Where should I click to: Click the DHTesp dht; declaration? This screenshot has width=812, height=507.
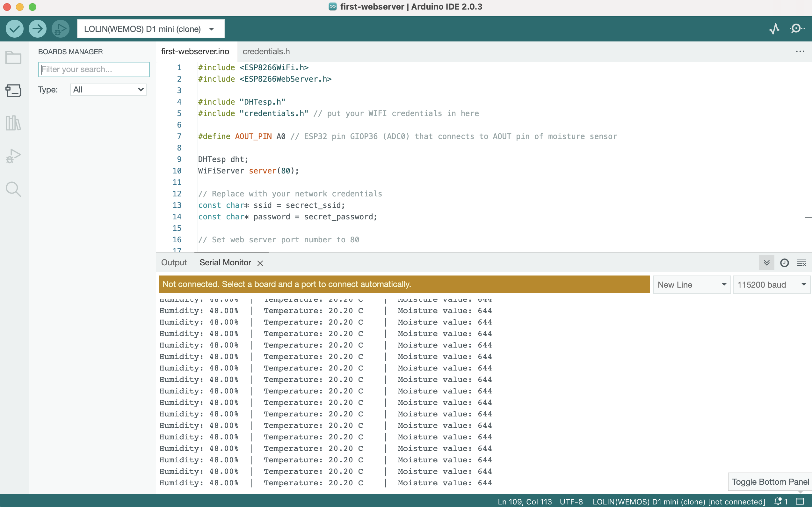point(223,159)
